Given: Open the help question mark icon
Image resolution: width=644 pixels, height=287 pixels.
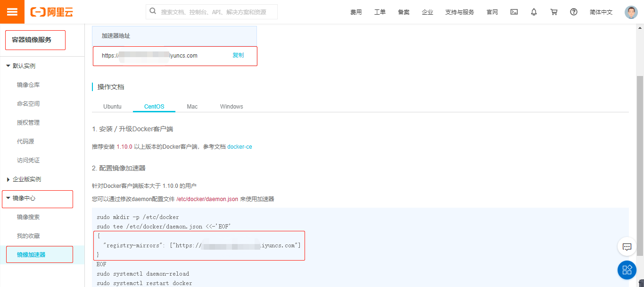Looking at the screenshot, I should tap(574, 12).
